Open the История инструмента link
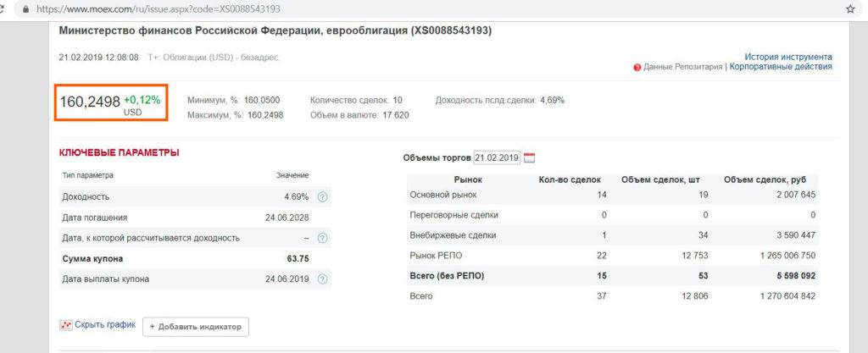The image size is (868, 353). point(787,57)
